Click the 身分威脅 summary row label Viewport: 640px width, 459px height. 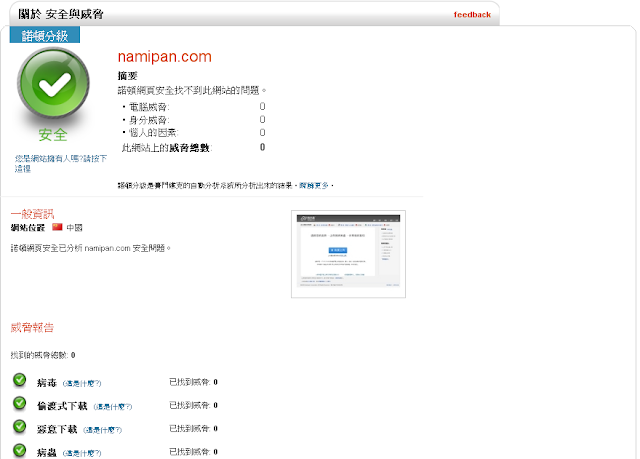149,120
